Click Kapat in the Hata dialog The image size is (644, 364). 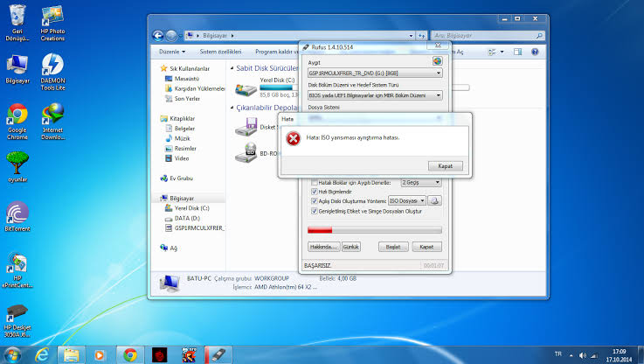(446, 165)
